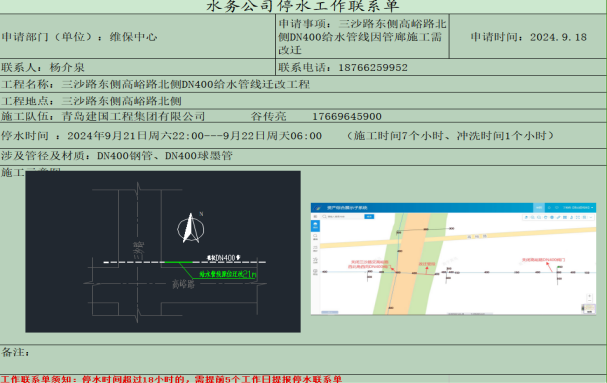Click the second sidebar icon below highlighted one
This screenshot has height=383, width=607.
316,237
